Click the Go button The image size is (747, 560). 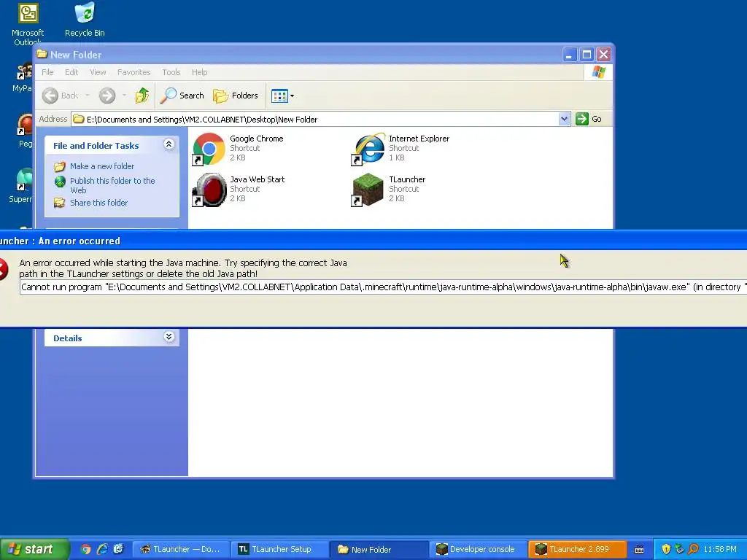[x=589, y=119]
